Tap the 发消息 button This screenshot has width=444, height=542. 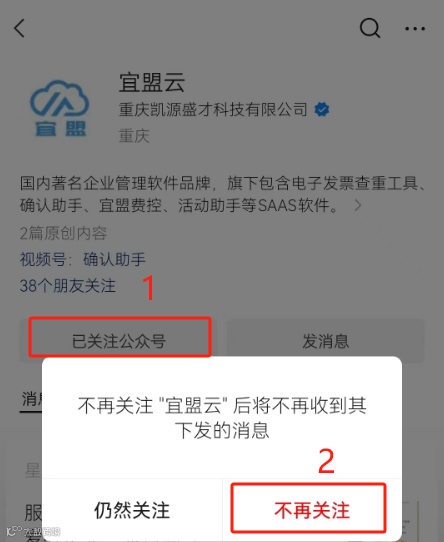point(325,341)
